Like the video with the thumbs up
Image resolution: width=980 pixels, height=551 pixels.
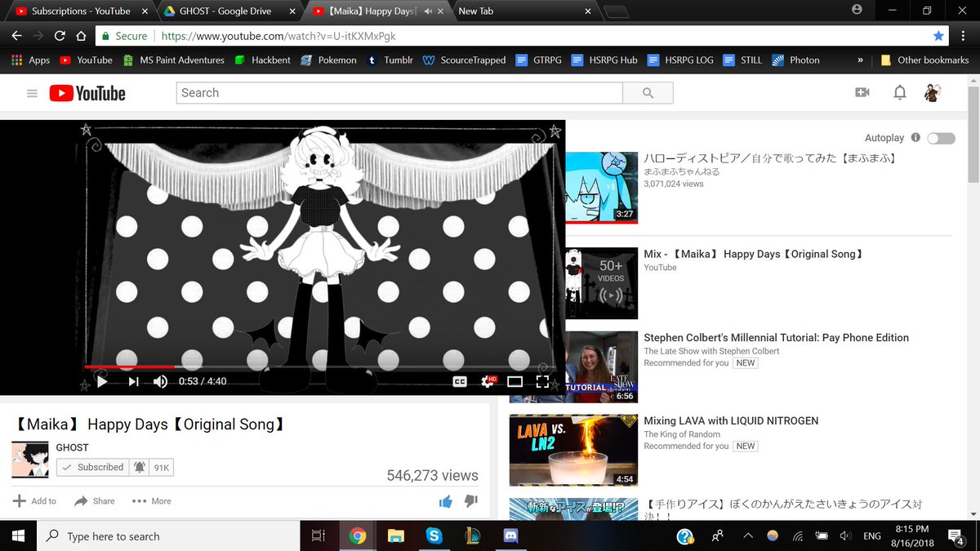point(445,501)
